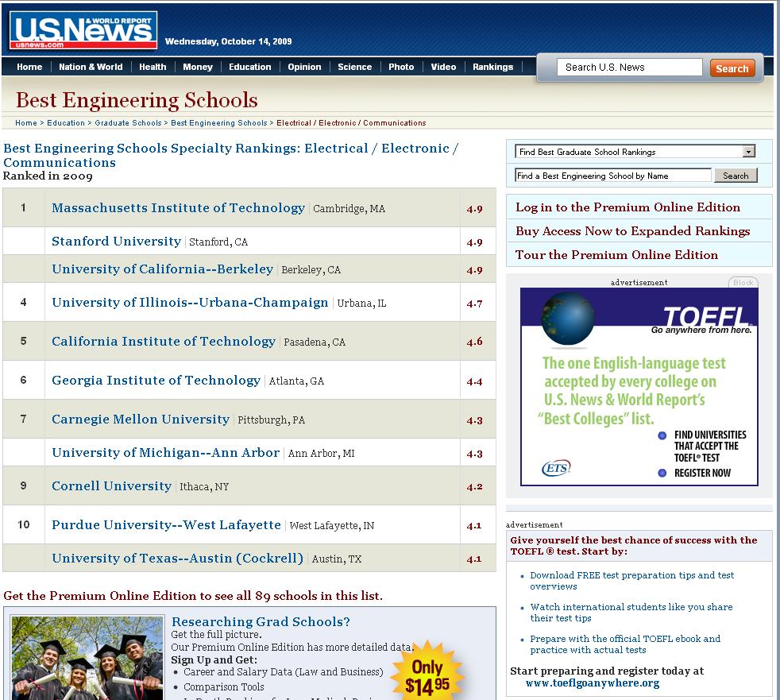Open Georgia Institute of Technology link
The width and height of the screenshot is (780, 700).
(x=156, y=380)
